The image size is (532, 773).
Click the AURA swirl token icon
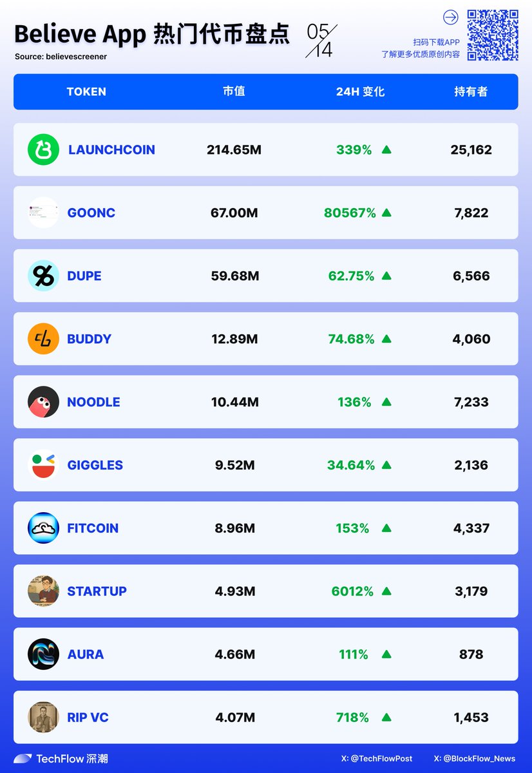point(43,654)
